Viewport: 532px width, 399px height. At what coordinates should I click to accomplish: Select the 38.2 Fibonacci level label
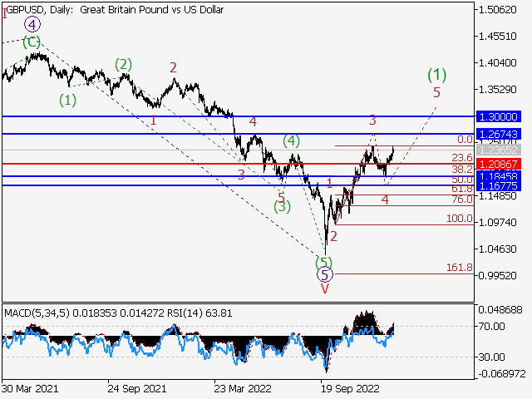pos(462,170)
